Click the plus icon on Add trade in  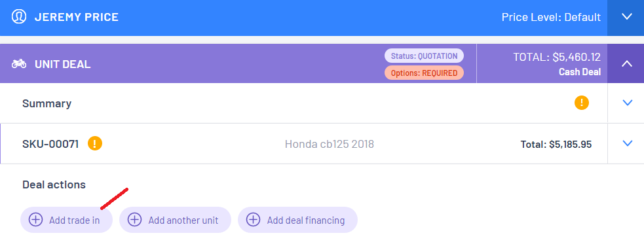click(x=36, y=220)
